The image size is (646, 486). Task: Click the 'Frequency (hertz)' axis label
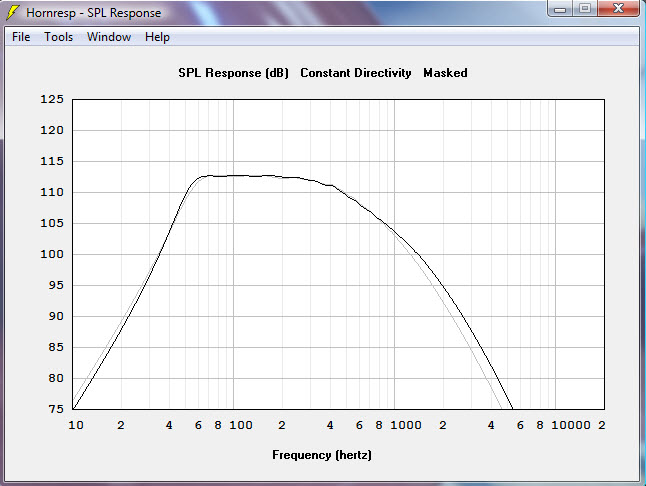pos(322,455)
